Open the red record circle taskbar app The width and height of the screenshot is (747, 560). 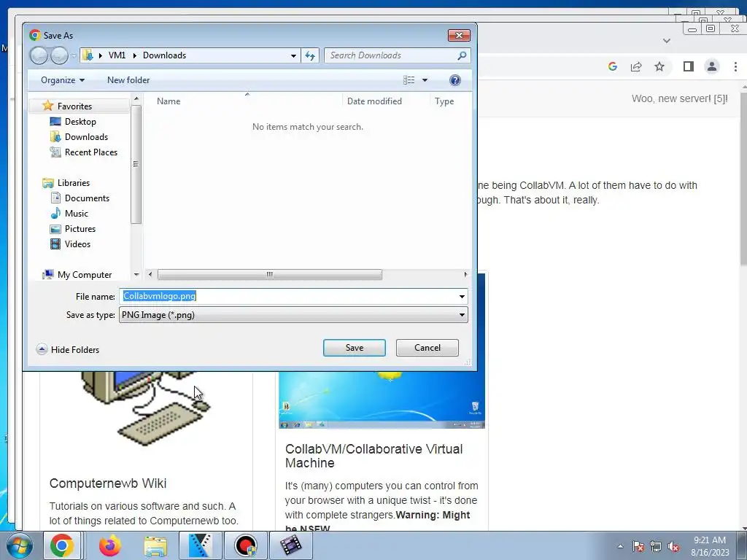click(x=246, y=545)
